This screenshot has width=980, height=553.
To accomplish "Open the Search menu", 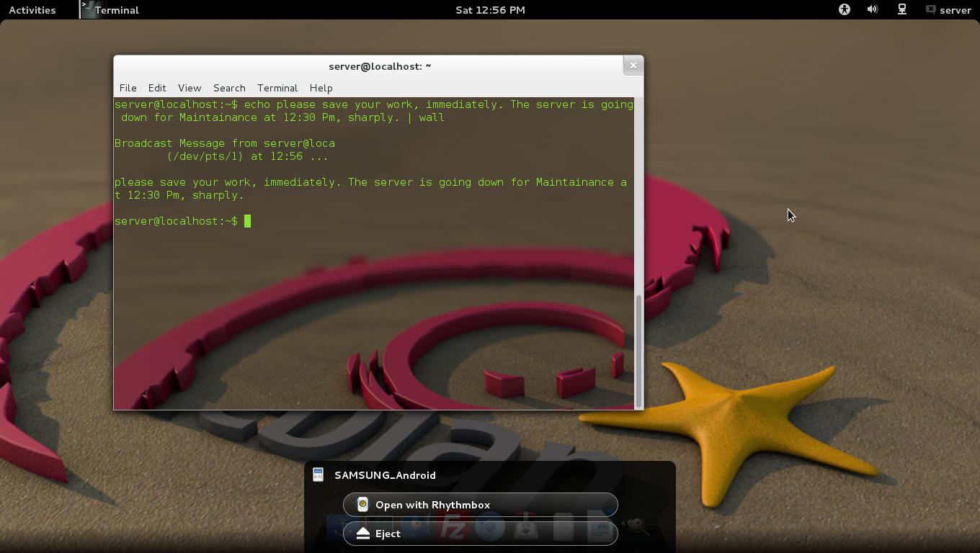I will tap(229, 88).
